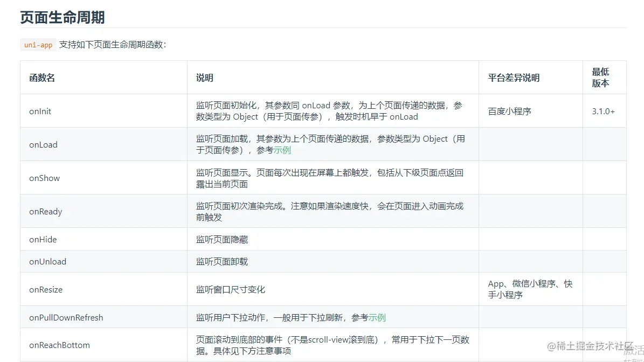Click the text 支持如下页面生命周期函数
This screenshot has width=644, height=362.
pos(113,45)
